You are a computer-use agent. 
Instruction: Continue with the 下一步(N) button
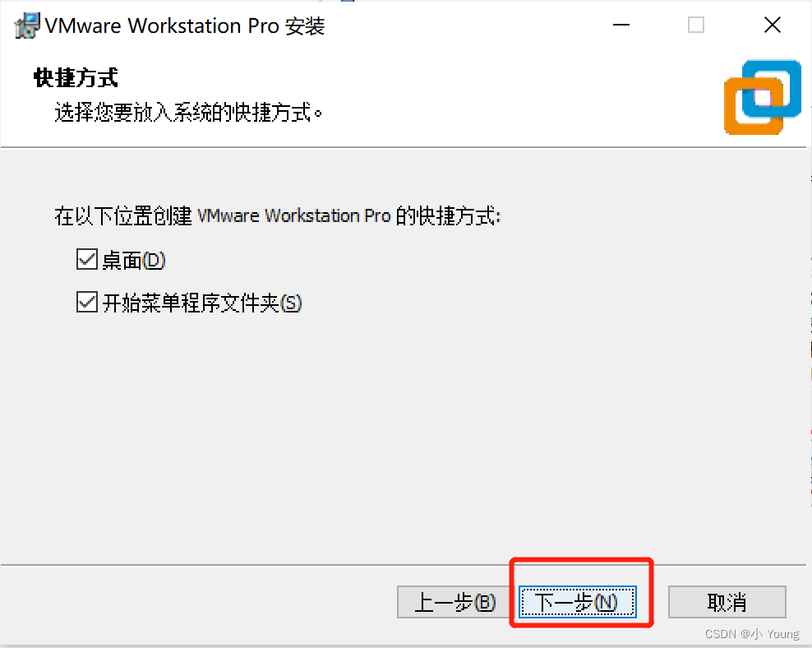tap(578, 602)
